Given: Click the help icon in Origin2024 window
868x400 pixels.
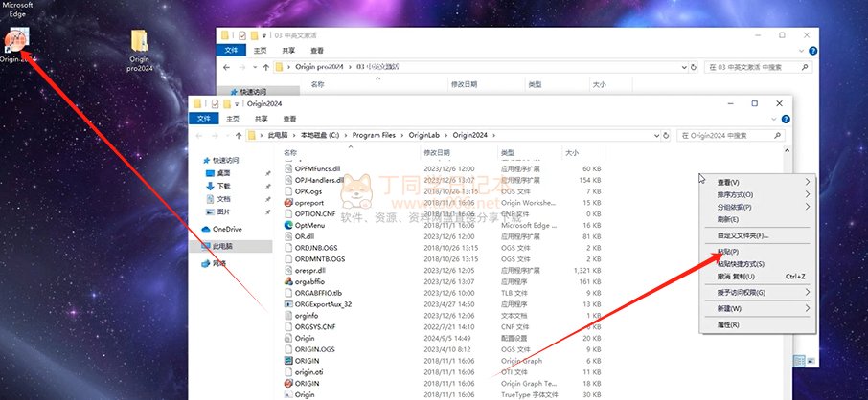Looking at the screenshot, I should click(786, 119).
